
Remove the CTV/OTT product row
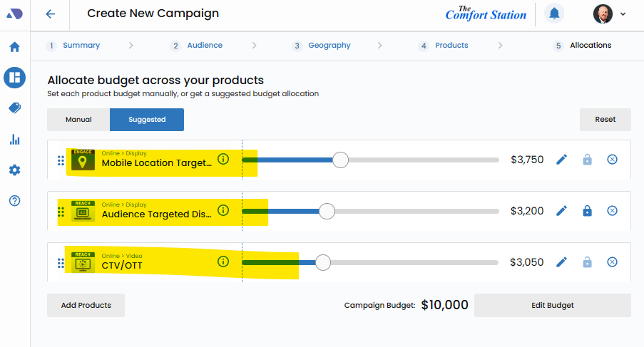[612, 262]
